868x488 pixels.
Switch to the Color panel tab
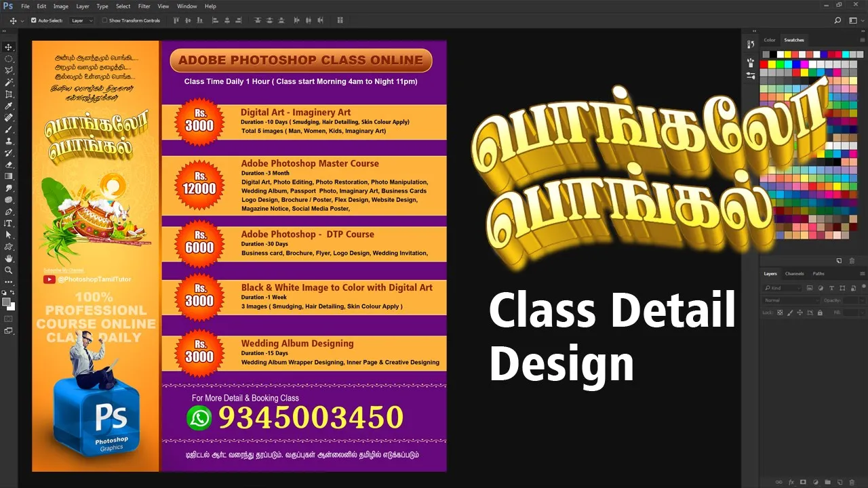pos(770,40)
